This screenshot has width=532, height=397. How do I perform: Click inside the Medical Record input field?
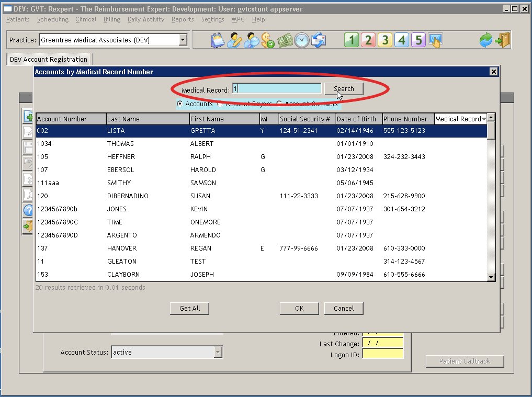coord(277,88)
